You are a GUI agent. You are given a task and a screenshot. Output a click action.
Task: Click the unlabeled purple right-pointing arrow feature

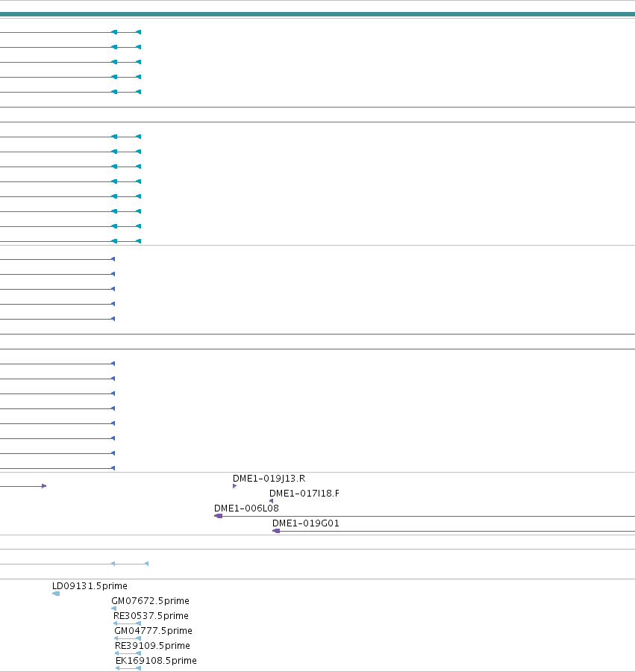(x=23, y=486)
